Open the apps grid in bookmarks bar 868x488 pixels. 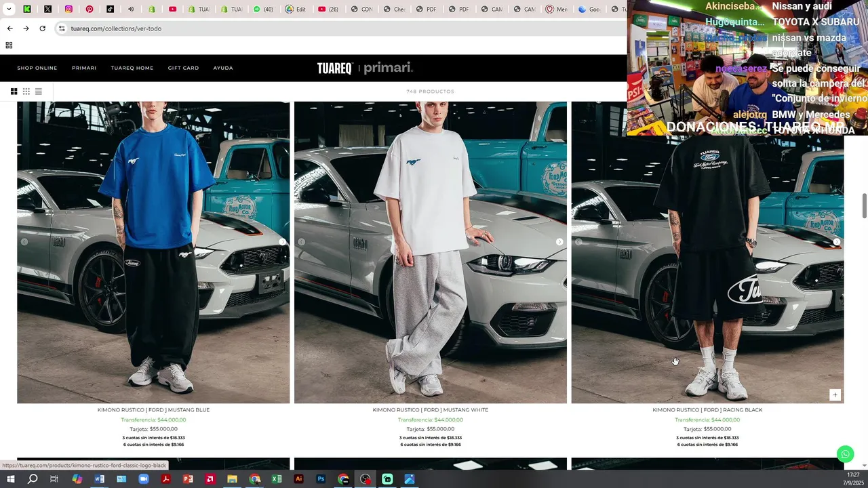pyautogui.click(x=9, y=45)
